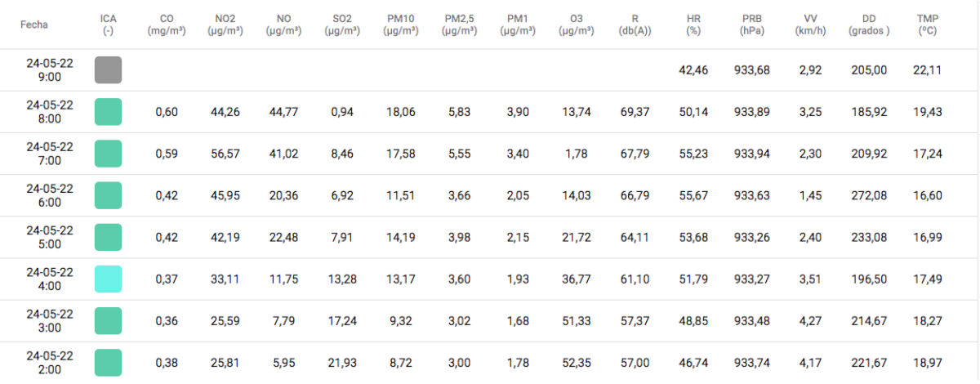The image size is (980, 384).
Task: Click the 24-05-22 5:00 row date
Action: pos(50,237)
